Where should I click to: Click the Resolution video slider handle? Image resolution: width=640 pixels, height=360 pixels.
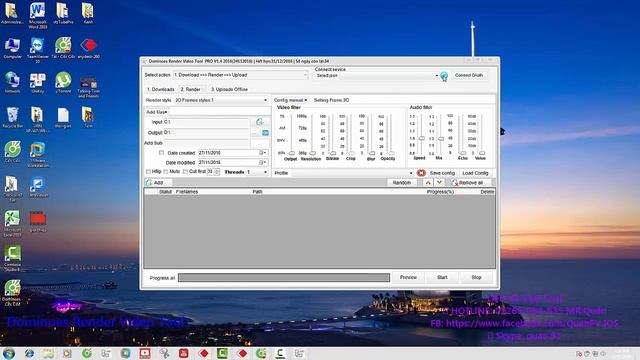click(312, 153)
